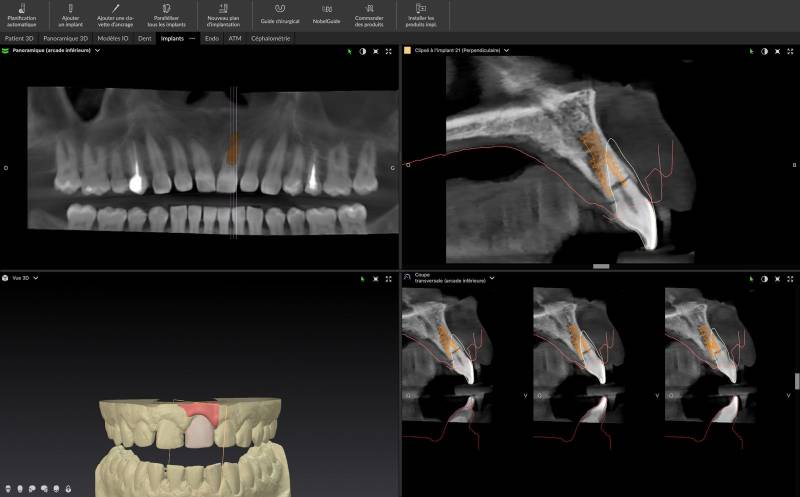Image resolution: width=800 pixels, height=497 pixels.
Task: Select the fourth skull orientation icon
Action: (x=44, y=489)
